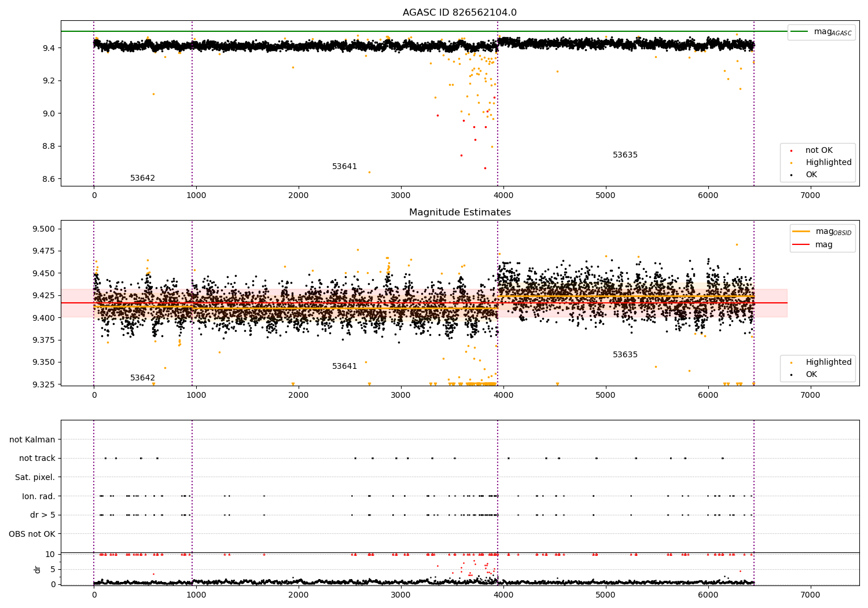Click the '9.450' y-axis tick label
868x608 pixels.
(44, 273)
